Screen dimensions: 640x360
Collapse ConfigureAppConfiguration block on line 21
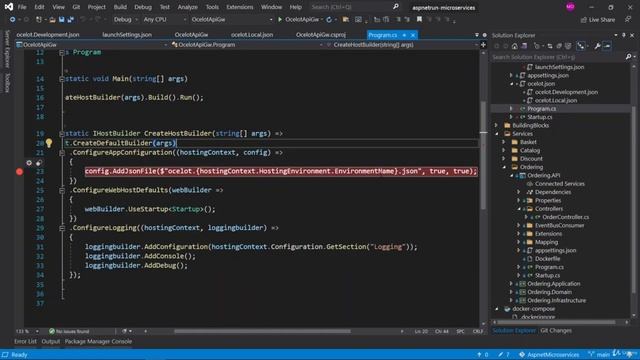[62, 153]
